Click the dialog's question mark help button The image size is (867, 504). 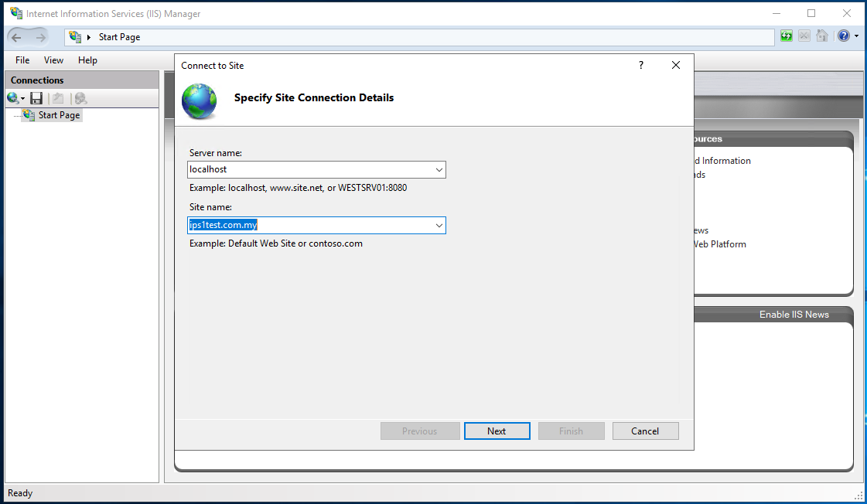pyautogui.click(x=641, y=65)
